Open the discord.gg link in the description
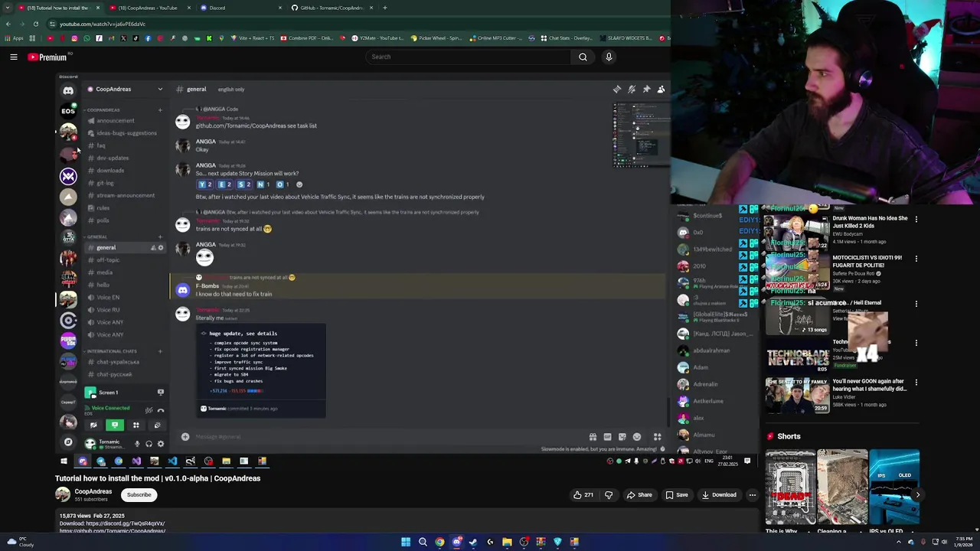The height and width of the screenshot is (551, 980). click(126, 524)
